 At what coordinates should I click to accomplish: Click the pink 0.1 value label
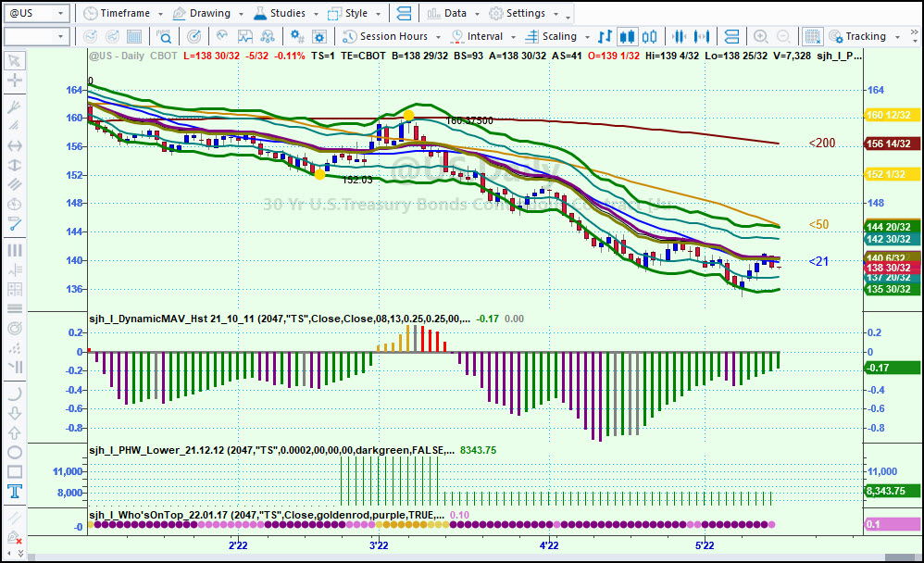(x=891, y=524)
